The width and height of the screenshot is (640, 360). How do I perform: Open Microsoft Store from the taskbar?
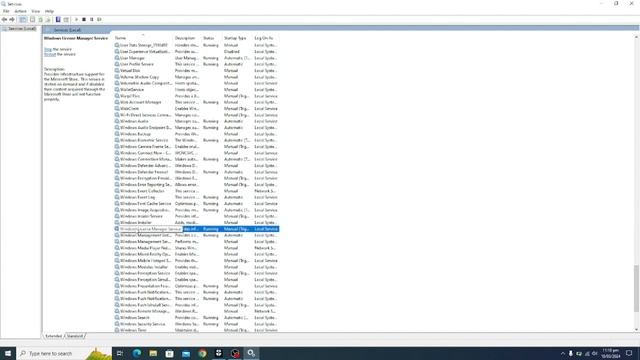point(169,353)
